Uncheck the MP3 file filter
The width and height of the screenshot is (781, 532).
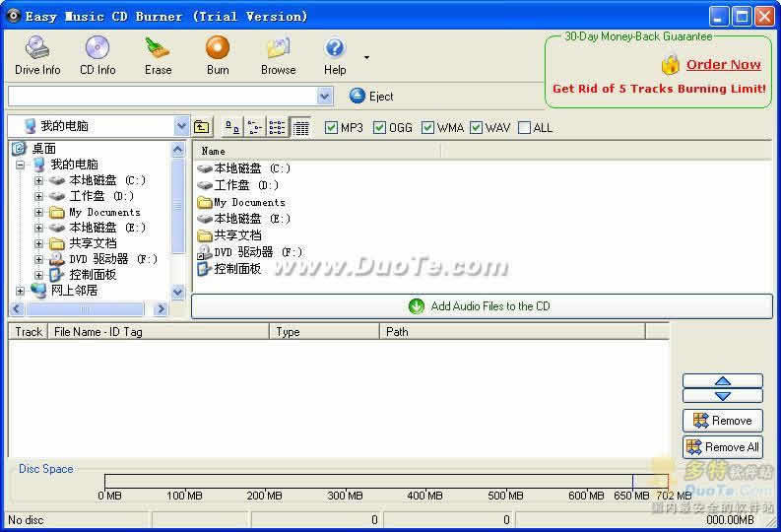coord(331,128)
